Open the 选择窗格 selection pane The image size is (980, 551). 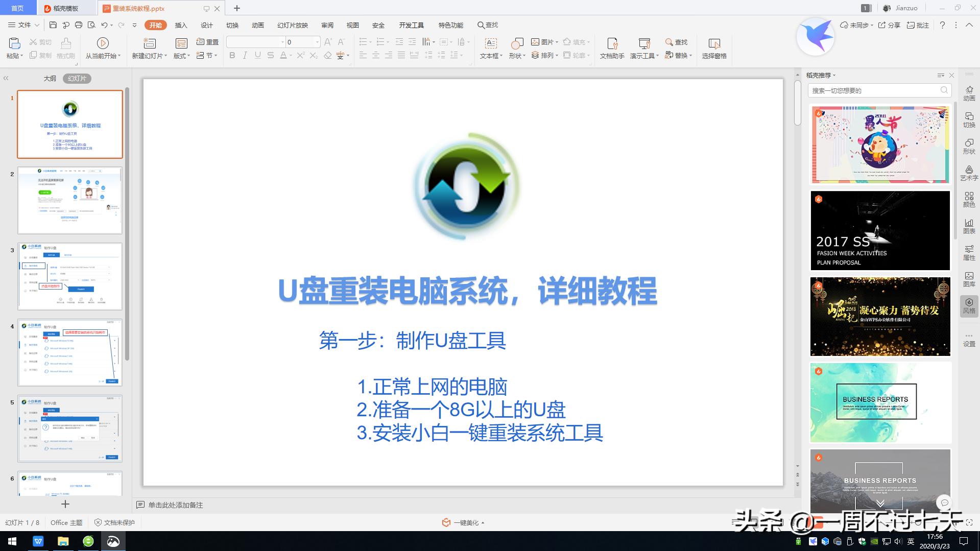[714, 49]
